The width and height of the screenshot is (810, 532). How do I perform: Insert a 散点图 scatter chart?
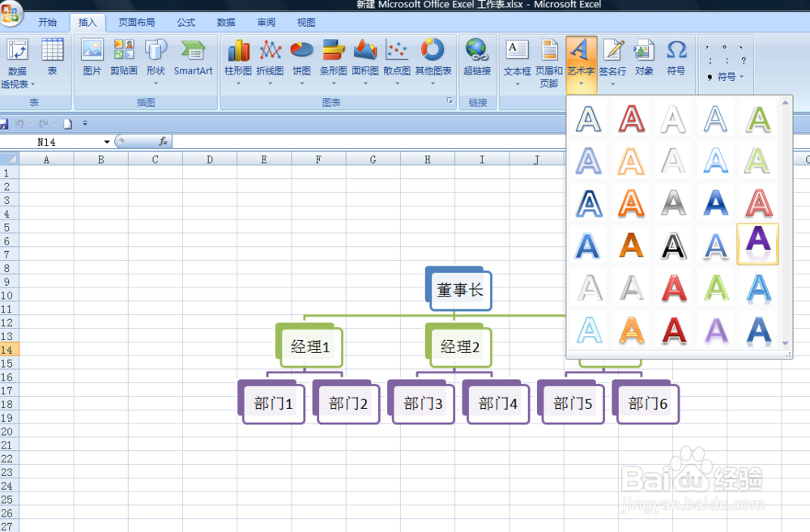pos(397,61)
